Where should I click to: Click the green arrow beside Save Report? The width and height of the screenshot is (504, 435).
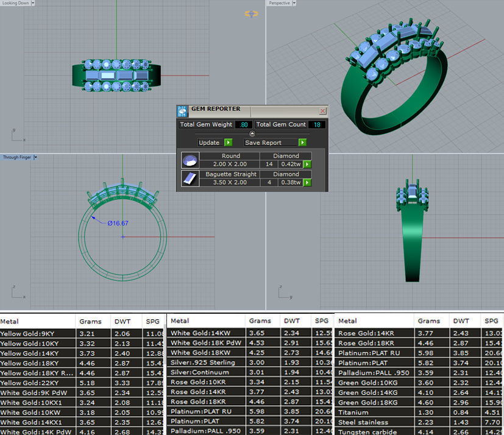(302, 143)
